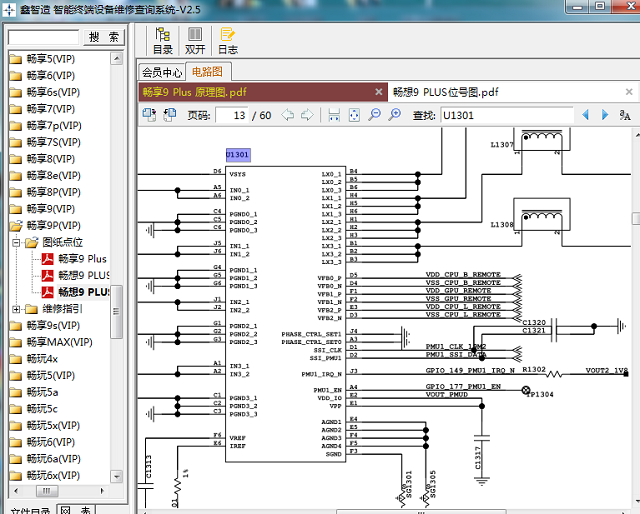Click the fit page icon

click(x=354, y=115)
